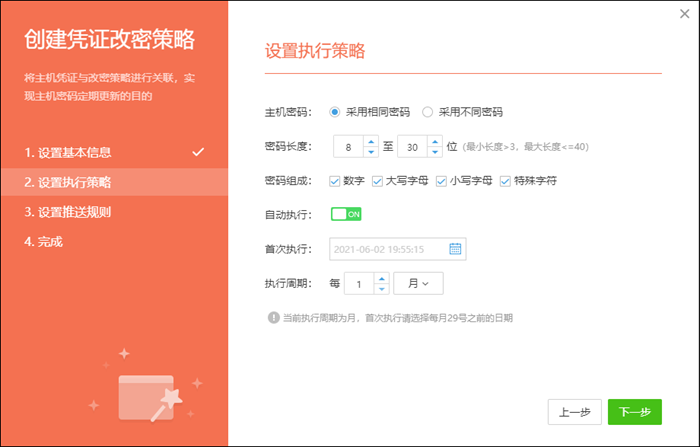Select 采用相同密码 radio option
This screenshot has height=447, width=700.
(335, 112)
